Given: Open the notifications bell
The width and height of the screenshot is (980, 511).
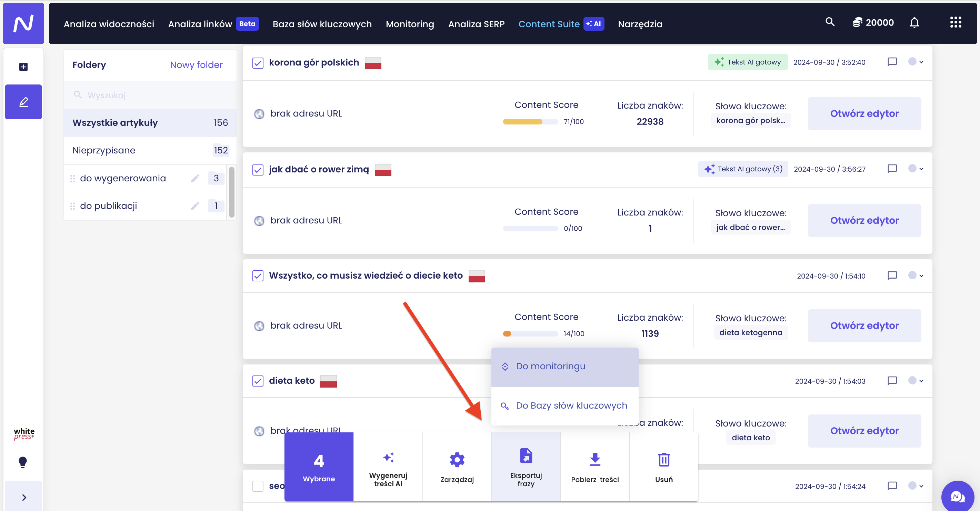Looking at the screenshot, I should (x=914, y=23).
